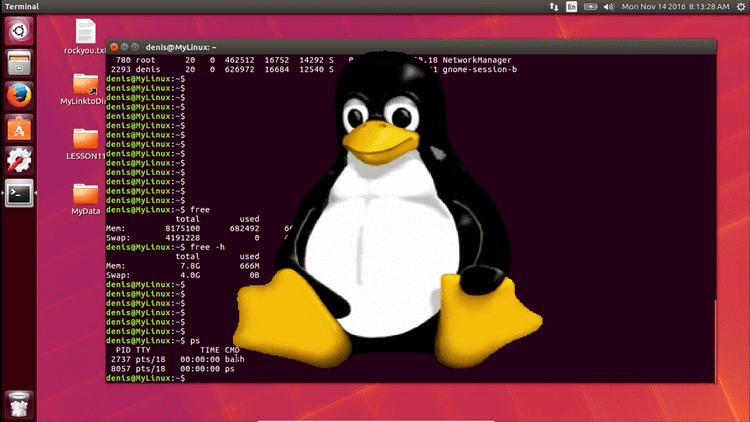Open System Settings from the launcher
Image resolution: width=750 pixels, height=422 pixels.
point(19,160)
